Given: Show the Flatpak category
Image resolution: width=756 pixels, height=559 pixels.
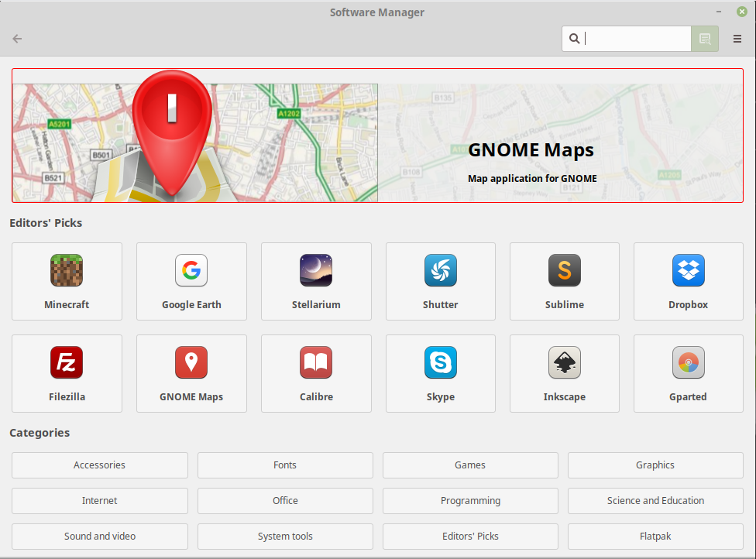Looking at the screenshot, I should [655, 536].
